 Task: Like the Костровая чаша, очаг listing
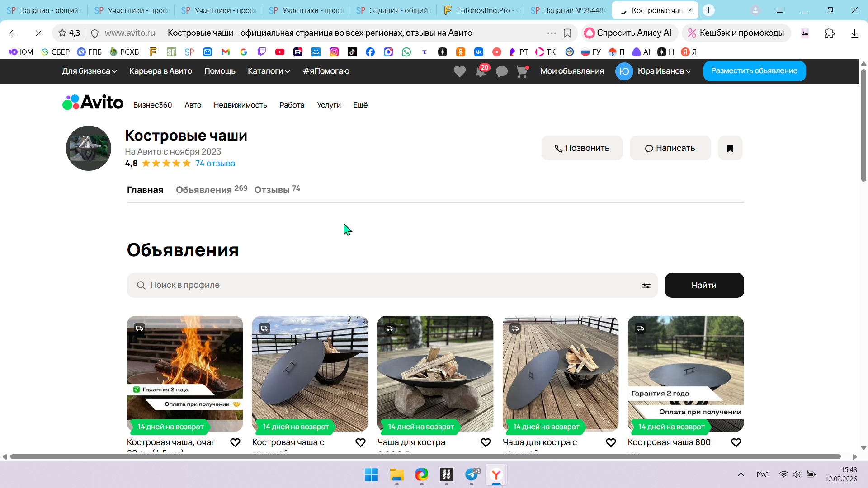[x=235, y=443]
